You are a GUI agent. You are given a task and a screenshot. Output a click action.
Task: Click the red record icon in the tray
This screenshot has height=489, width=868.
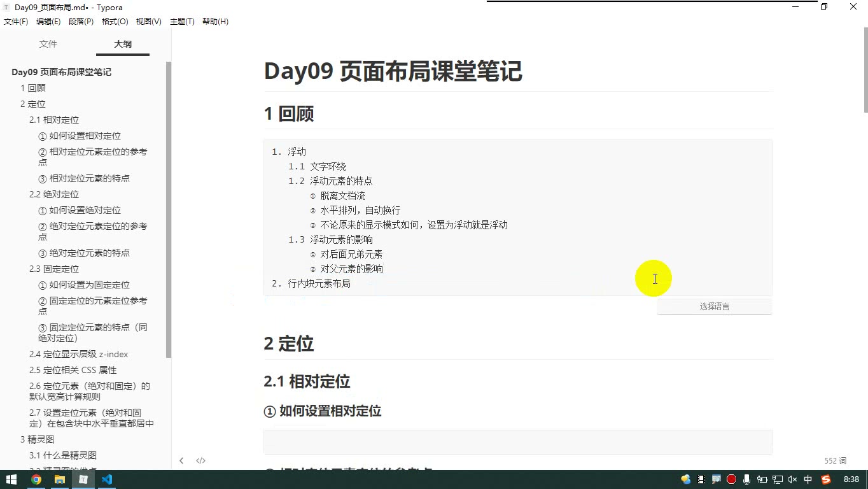732,479
